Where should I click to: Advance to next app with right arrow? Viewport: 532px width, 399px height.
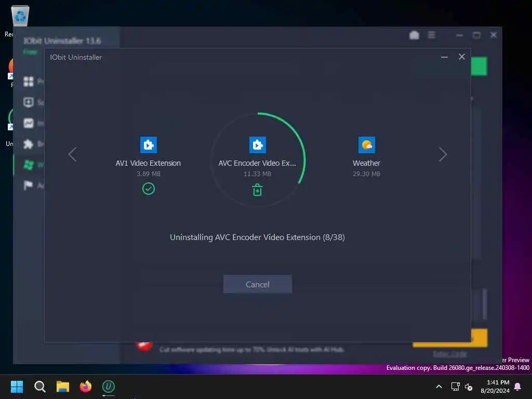point(443,154)
